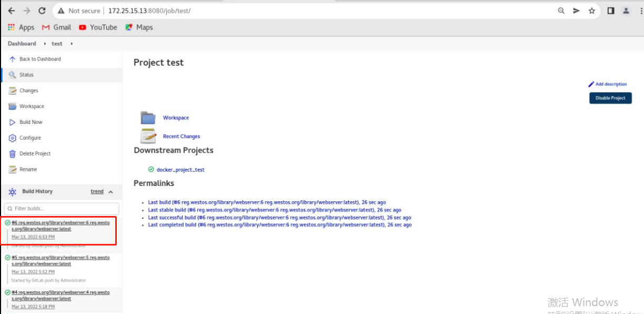Click the Configure gear icon

tap(13, 138)
